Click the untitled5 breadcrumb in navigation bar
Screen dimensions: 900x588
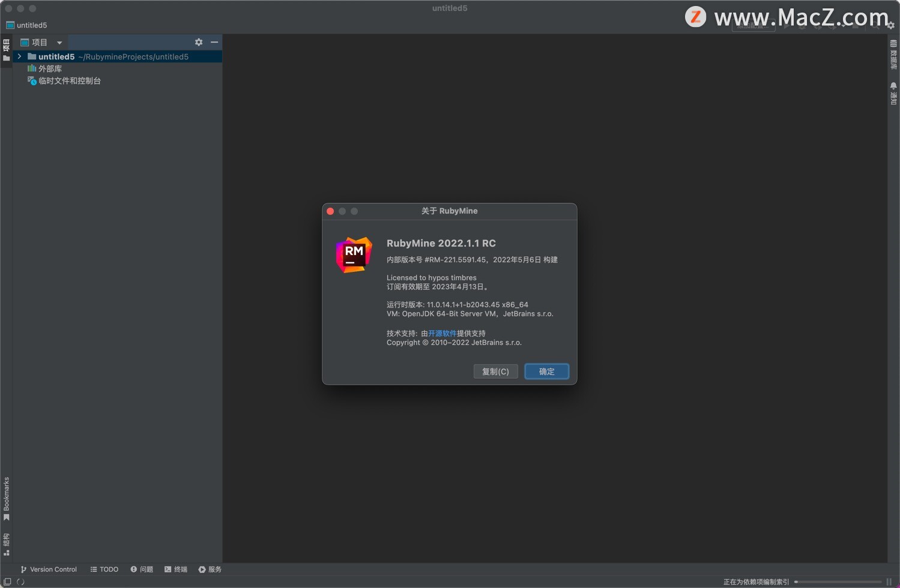[x=26, y=25]
